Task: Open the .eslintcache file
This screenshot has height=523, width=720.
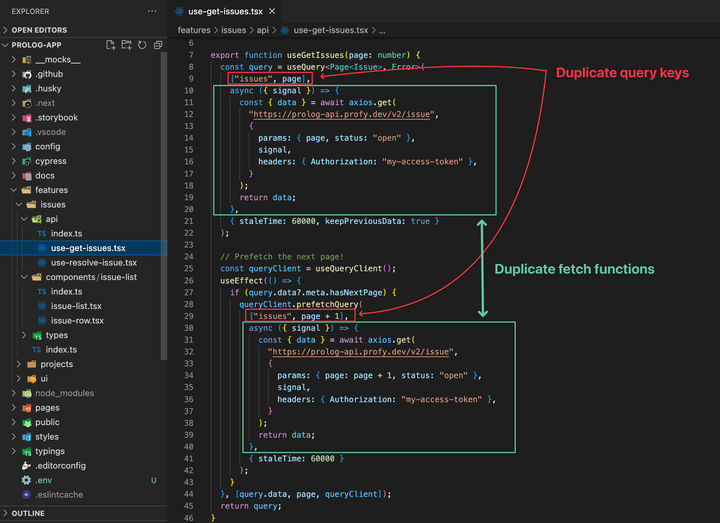Action: (59, 494)
